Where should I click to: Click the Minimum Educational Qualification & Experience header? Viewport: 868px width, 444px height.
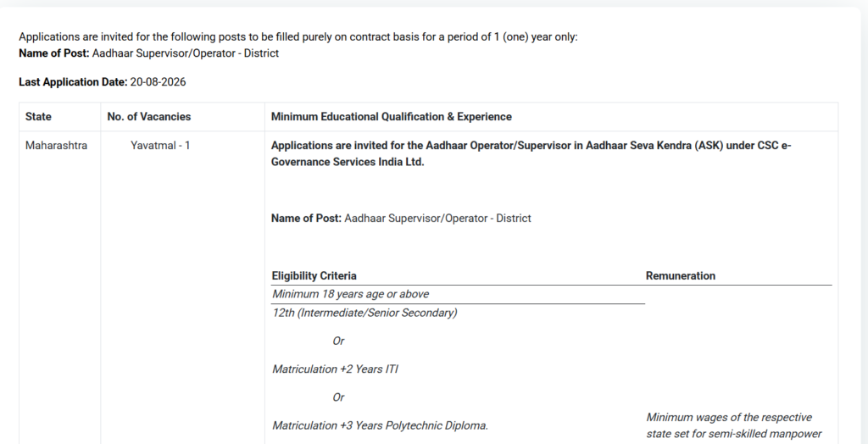392,117
